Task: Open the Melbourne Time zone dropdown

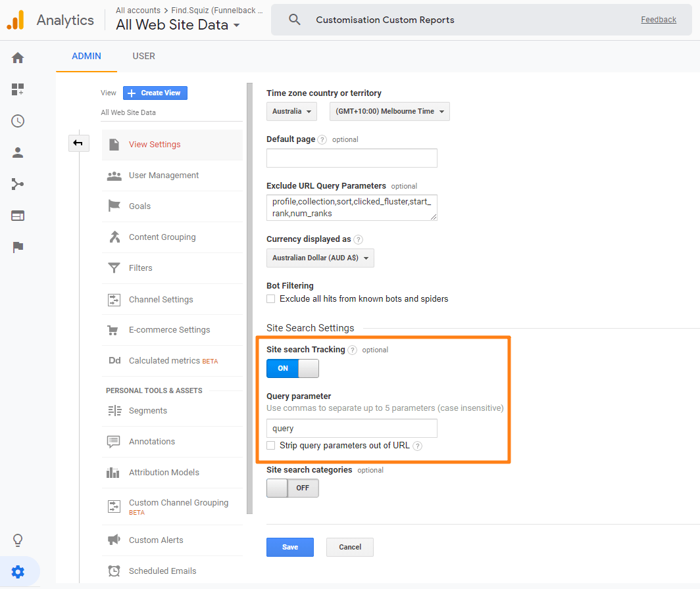Action: tap(389, 111)
